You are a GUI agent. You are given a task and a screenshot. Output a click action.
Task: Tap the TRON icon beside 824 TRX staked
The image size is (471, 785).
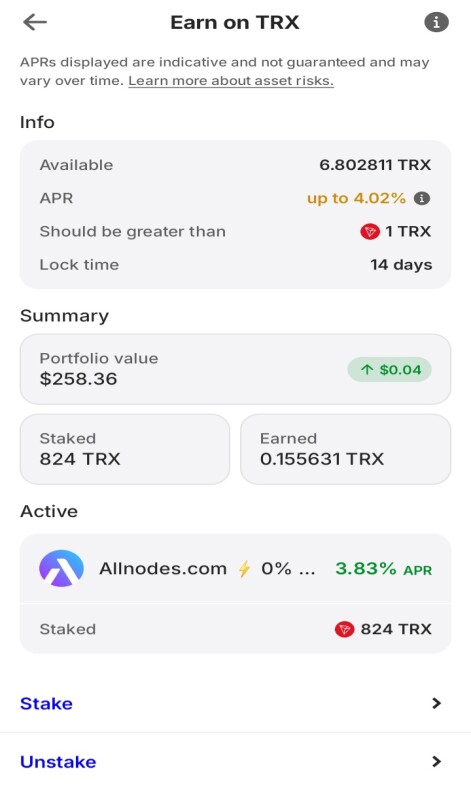coord(344,629)
